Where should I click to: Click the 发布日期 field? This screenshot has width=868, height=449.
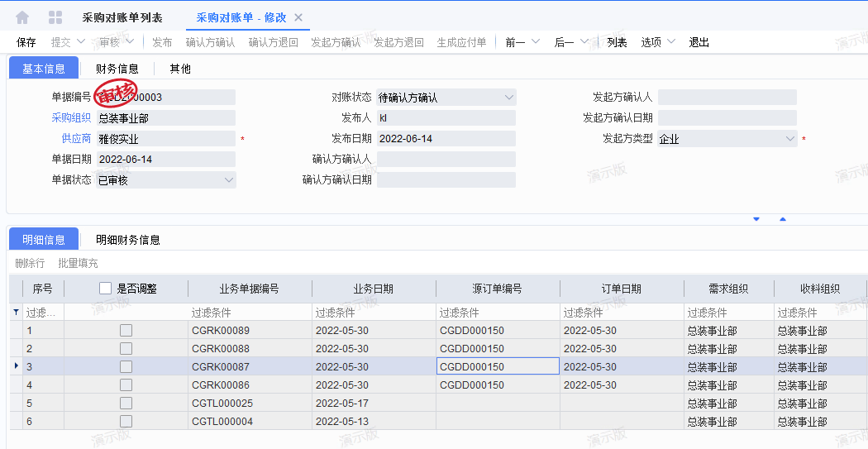[x=446, y=138]
